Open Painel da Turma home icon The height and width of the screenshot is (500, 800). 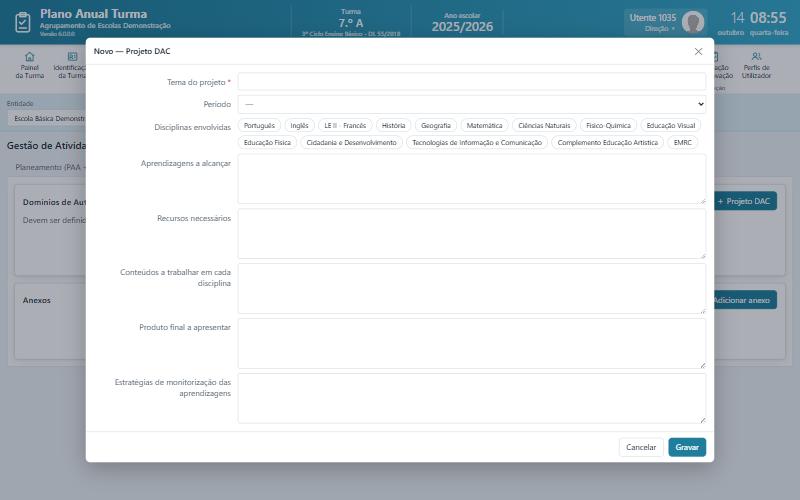pyautogui.click(x=30, y=57)
